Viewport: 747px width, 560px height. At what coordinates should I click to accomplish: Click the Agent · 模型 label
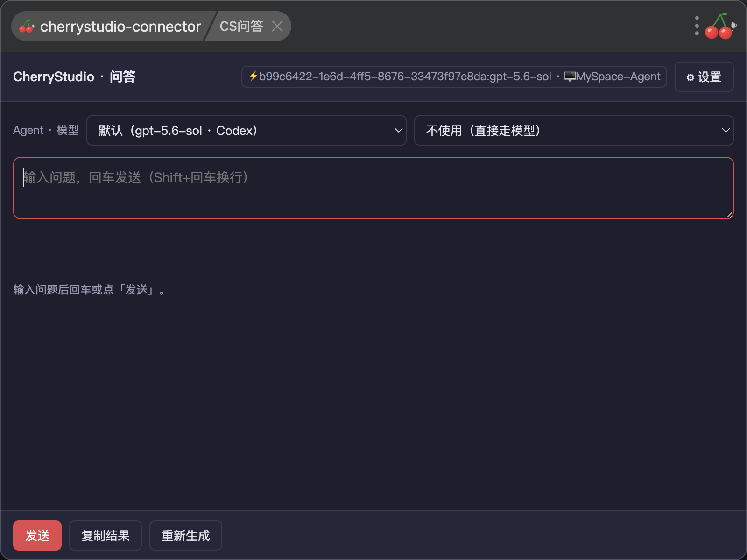pos(46,130)
